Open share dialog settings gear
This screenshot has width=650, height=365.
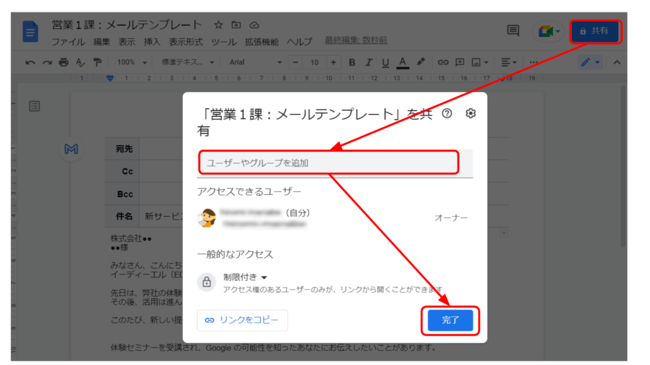click(x=470, y=113)
